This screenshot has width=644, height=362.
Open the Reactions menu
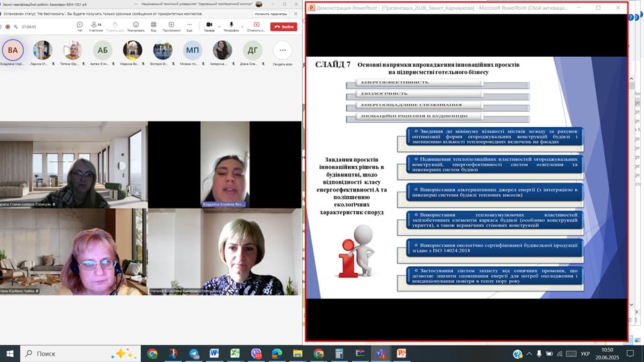point(136,26)
